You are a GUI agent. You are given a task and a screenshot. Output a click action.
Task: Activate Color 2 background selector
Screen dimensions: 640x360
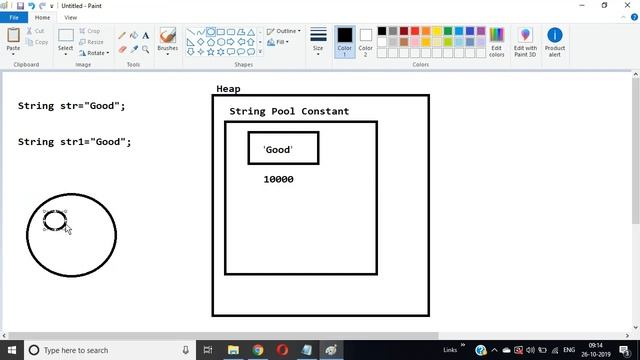pos(365,42)
